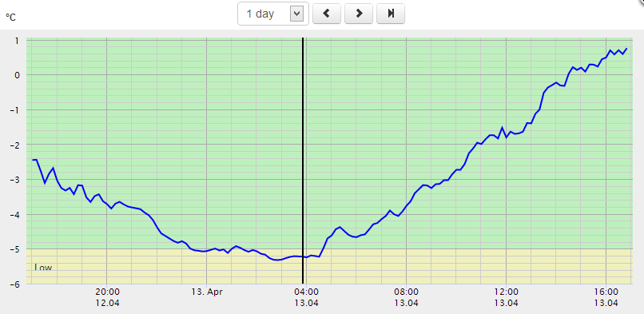Go to the next time period
This screenshot has height=314, width=644.
(359, 14)
